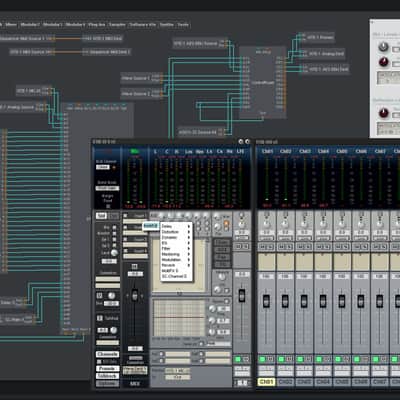400x400 pixels.
Task: Click the LFE meter label
Action: click(x=240, y=152)
